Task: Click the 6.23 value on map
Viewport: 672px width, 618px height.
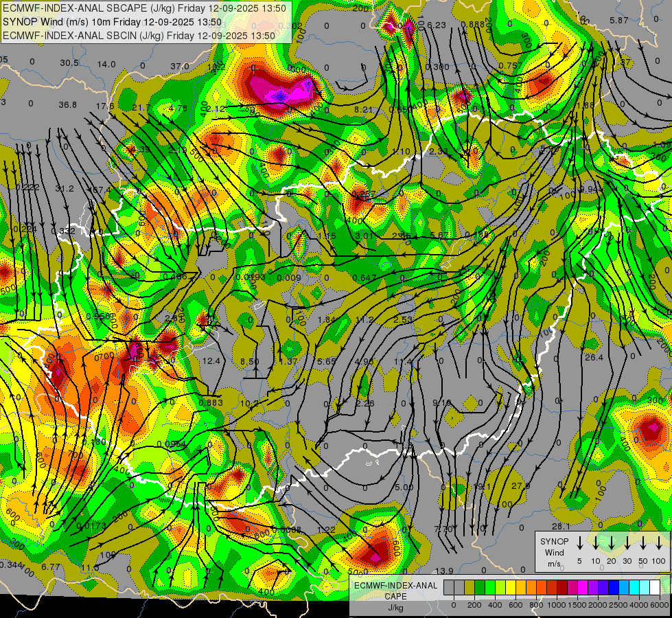Action: click(x=437, y=25)
